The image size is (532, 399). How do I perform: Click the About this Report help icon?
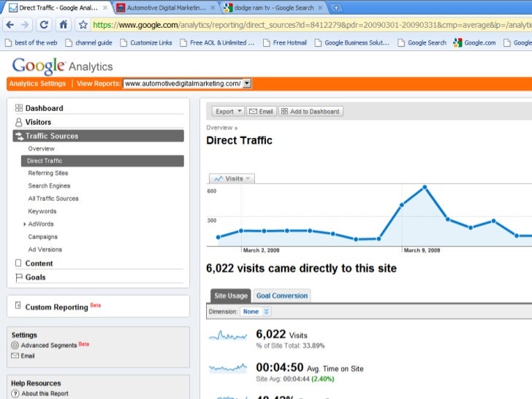(15, 394)
